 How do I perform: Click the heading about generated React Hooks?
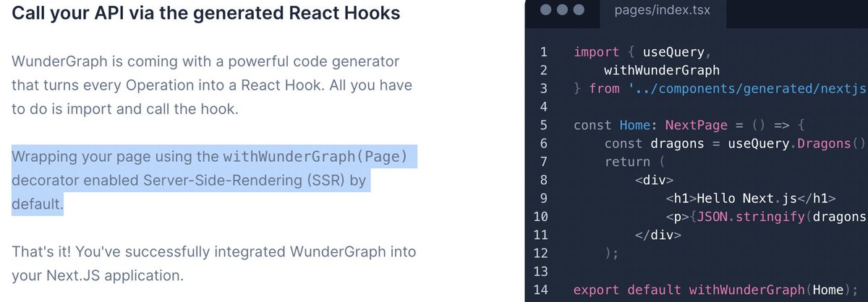coord(206,14)
